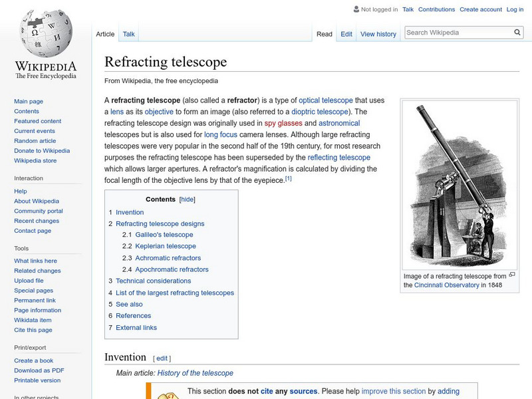Click the search magnifying glass icon
The width and height of the screenshot is (532, 399).
tap(518, 32)
